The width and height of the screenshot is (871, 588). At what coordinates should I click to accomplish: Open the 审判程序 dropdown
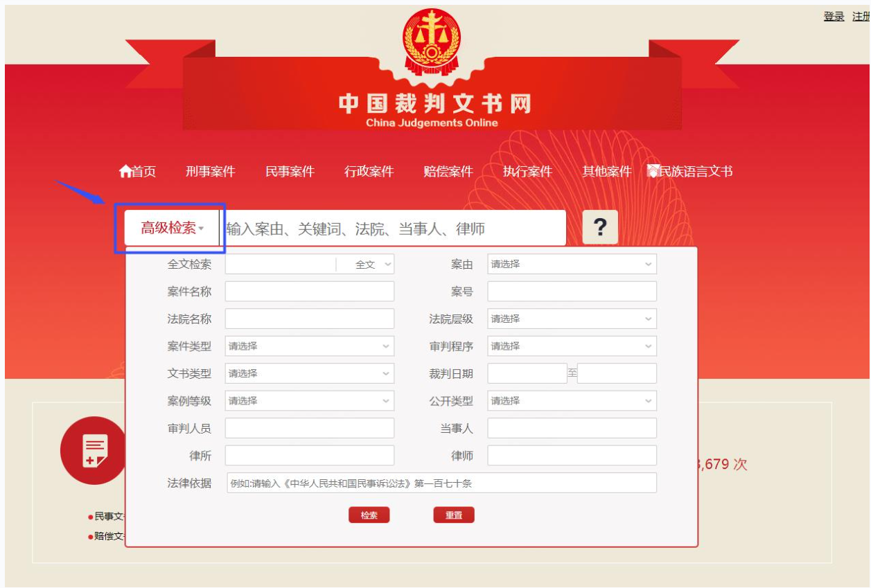tap(572, 346)
